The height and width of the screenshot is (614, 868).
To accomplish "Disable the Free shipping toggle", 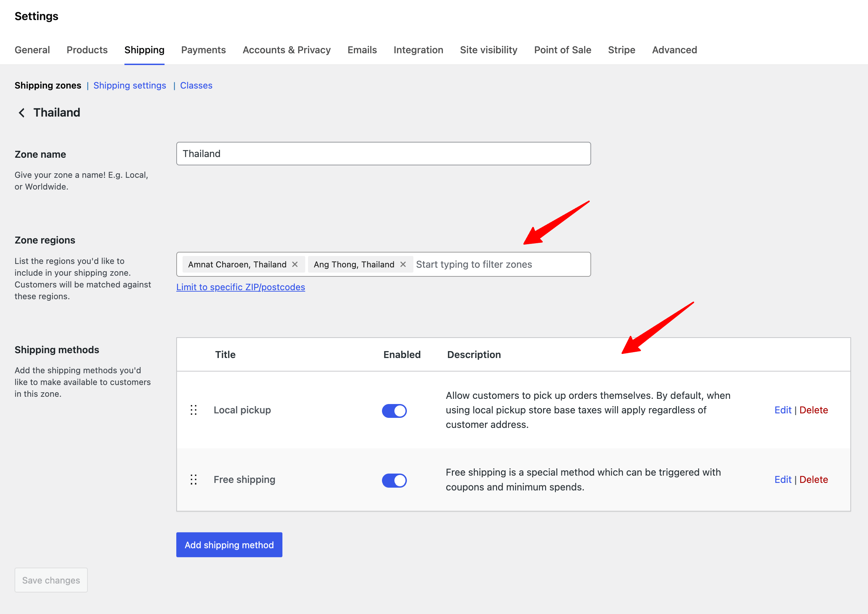I will click(x=394, y=480).
